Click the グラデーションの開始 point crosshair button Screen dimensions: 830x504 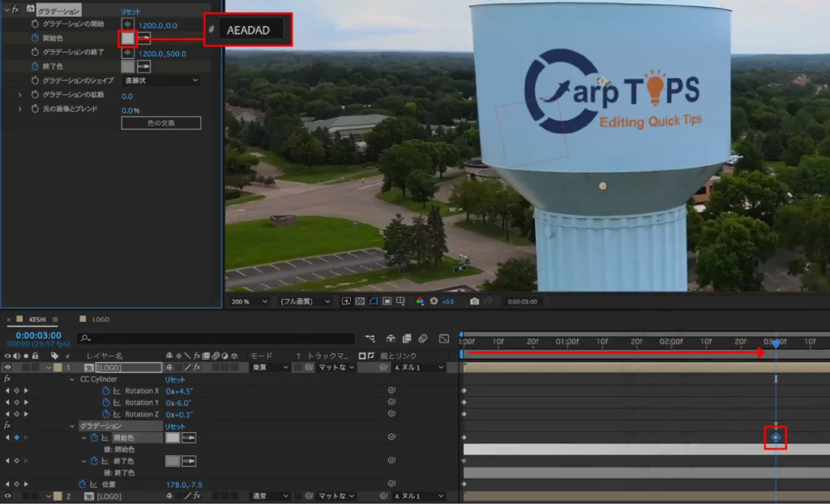point(127,23)
